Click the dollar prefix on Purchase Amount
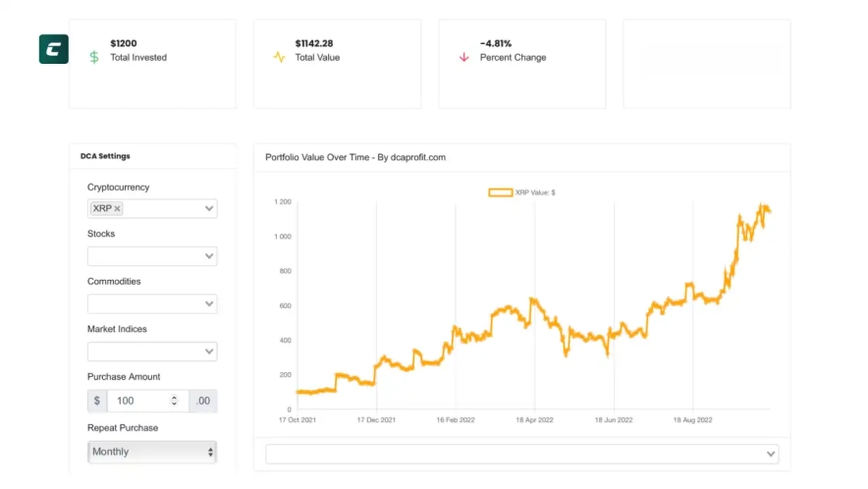868x489 pixels. tap(97, 401)
